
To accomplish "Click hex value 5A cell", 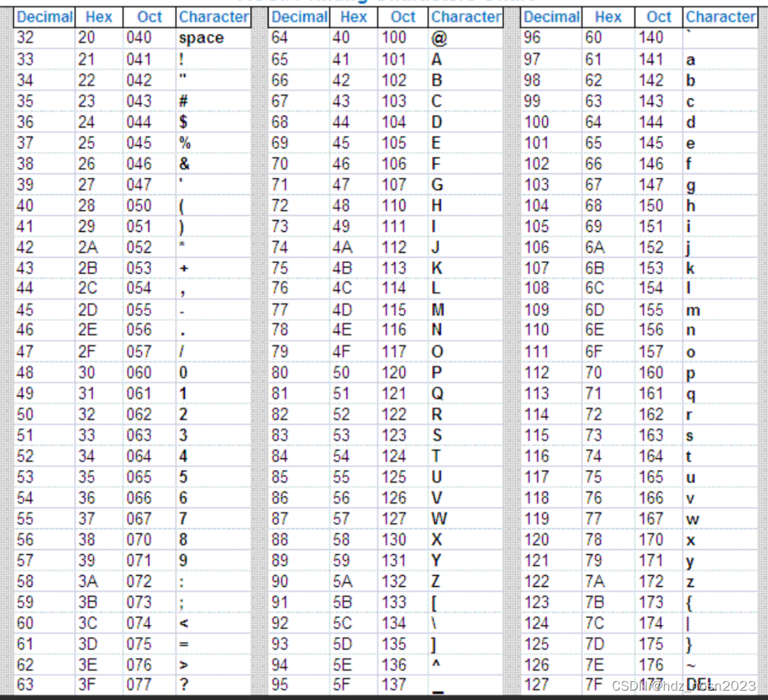I will coord(354,581).
